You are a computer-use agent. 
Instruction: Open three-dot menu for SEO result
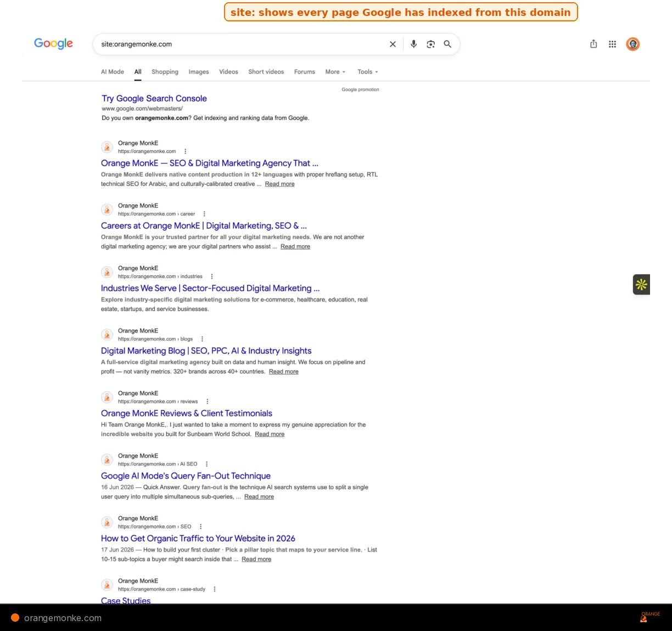click(x=200, y=527)
